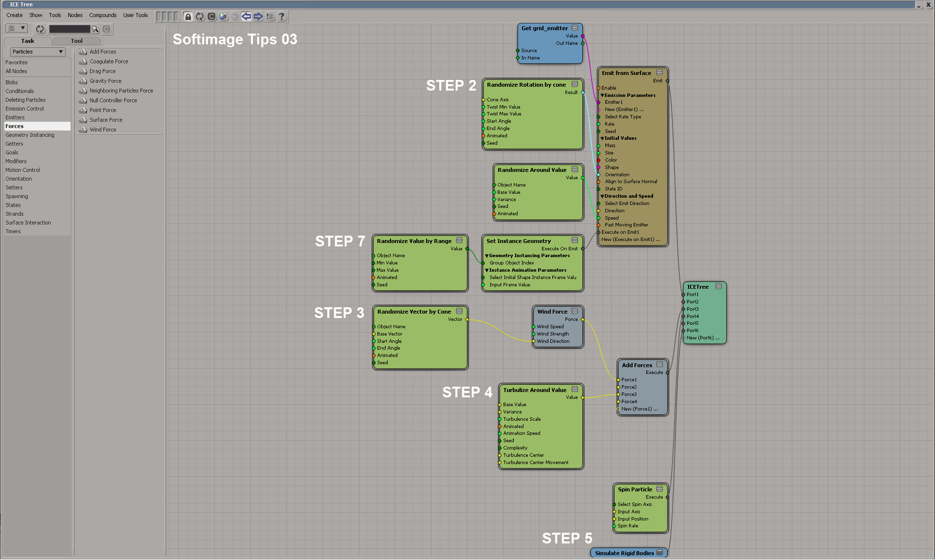935x560 pixels.
Task: Click the blue right arrow navigation icon
Action: 258,17
